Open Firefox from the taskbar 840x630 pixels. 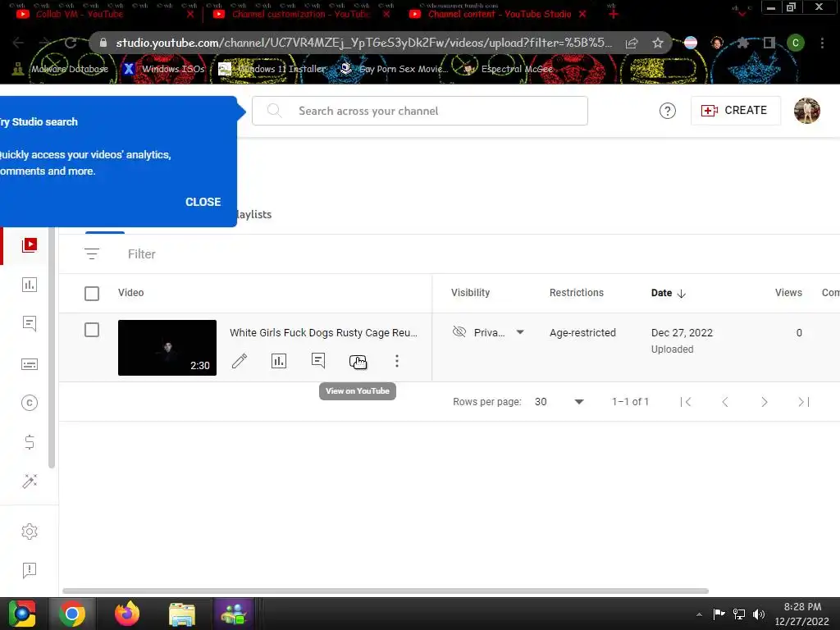[127, 614]
